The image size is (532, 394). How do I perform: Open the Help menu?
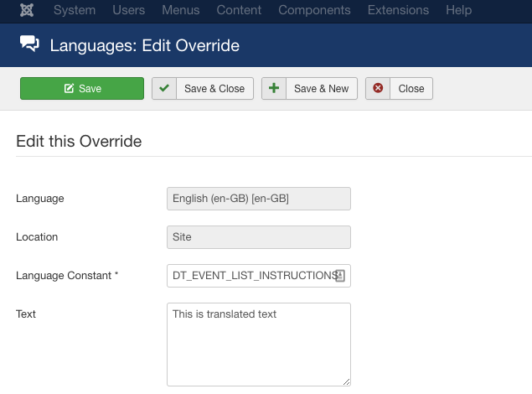tap(458, 11)
